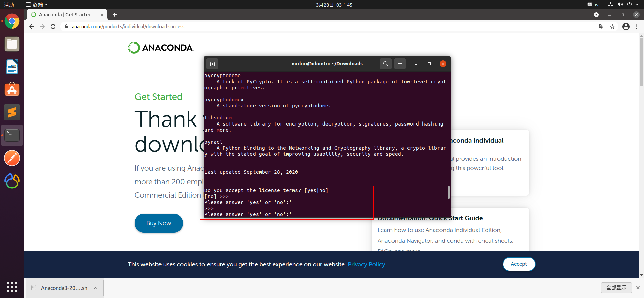Expand the Anaconda3 download item options
Viewport: 644px width, 298px height.
coord(96,288)
